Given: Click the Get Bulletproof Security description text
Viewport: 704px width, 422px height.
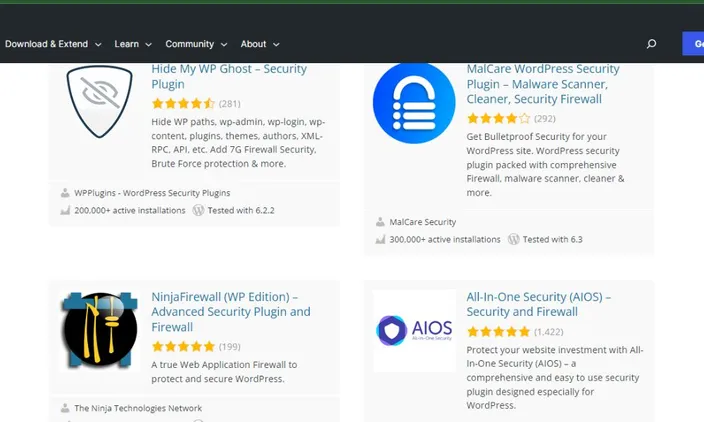Looking at the screenshot, I should tap(546, 165).
